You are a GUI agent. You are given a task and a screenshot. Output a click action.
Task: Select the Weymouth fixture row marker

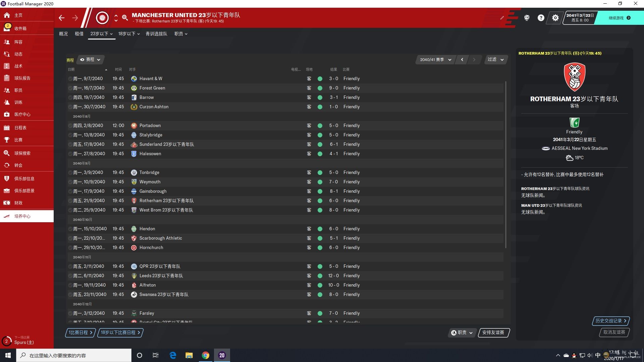(x=70, y=182)
